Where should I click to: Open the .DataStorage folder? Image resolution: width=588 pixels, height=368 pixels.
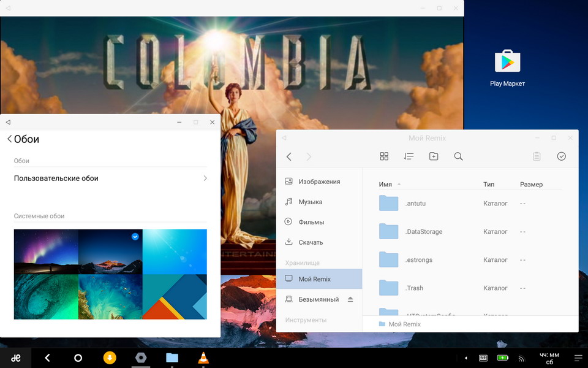point(423,232)
